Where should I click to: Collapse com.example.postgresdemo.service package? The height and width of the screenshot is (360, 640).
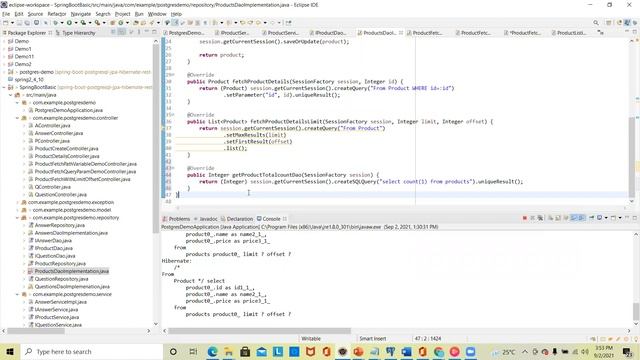pyautogui.click(x=17, y=294)
